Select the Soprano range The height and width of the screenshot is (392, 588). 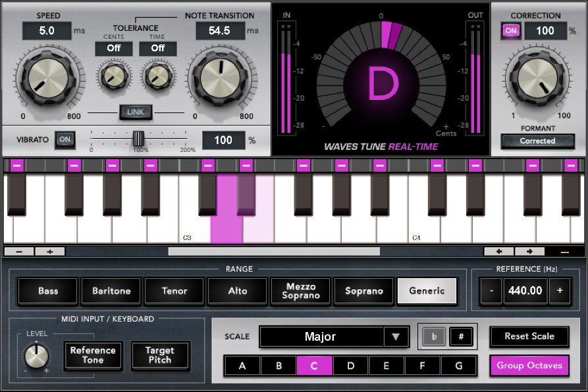tap(364, 291)
